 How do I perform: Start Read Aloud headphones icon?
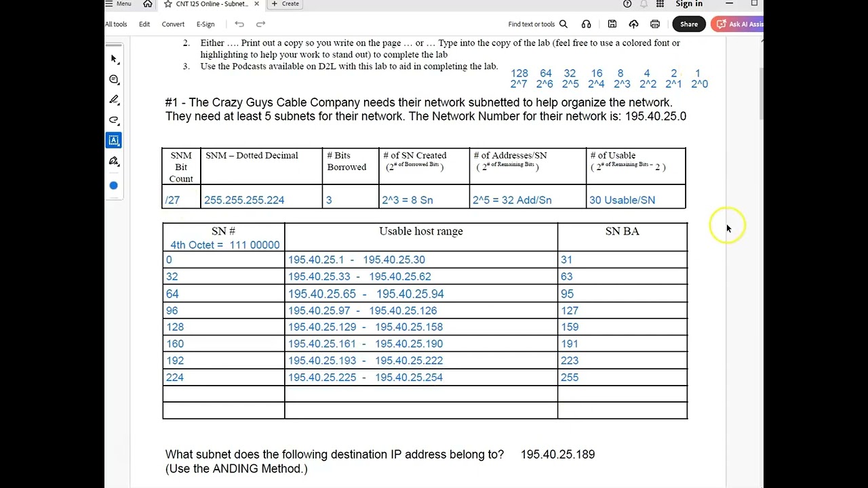tap(586, 24)
